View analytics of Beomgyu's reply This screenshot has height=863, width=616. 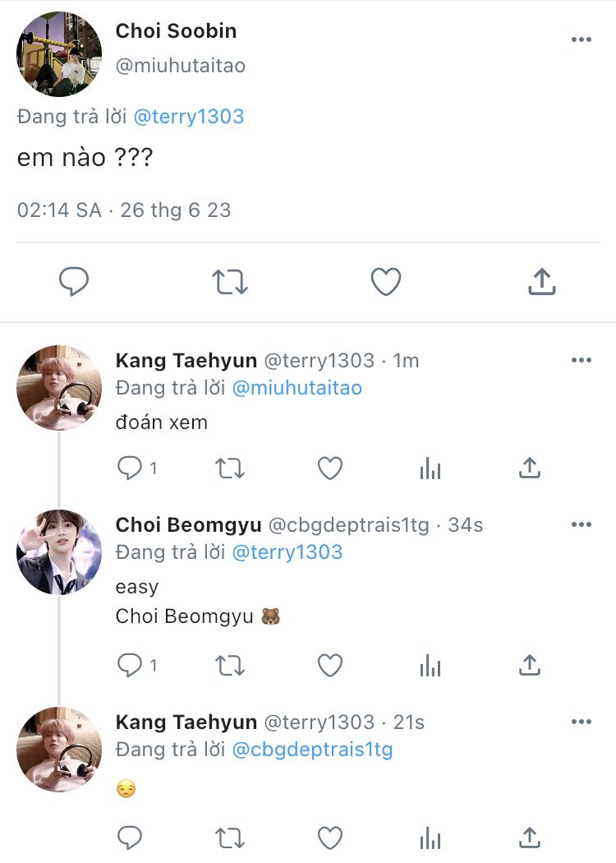pos(430,665)
